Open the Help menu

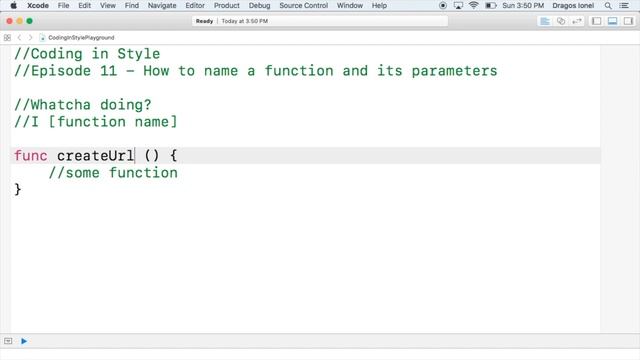379,6
